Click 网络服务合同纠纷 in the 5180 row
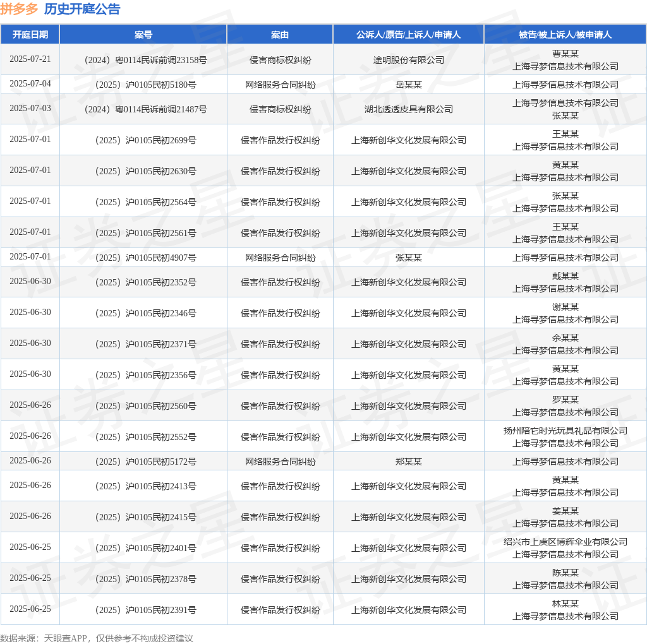Image resolution: width=647 pixels, height=644 pixels. (280, 85)
